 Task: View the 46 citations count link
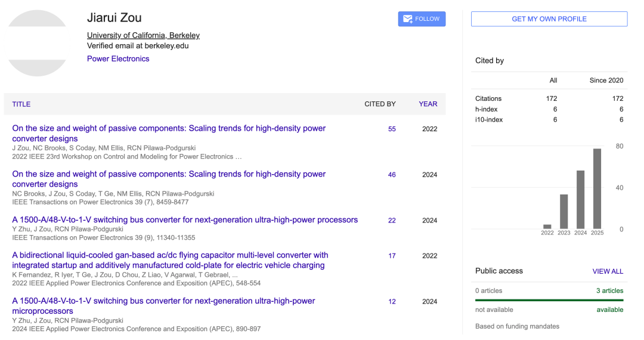click(392, 175)
